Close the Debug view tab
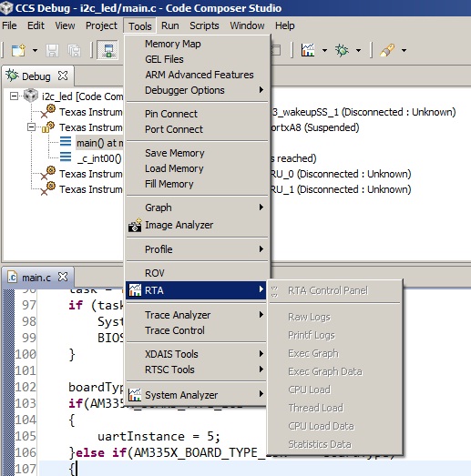This screenshot has width=471, height=476. click(63, 76)
